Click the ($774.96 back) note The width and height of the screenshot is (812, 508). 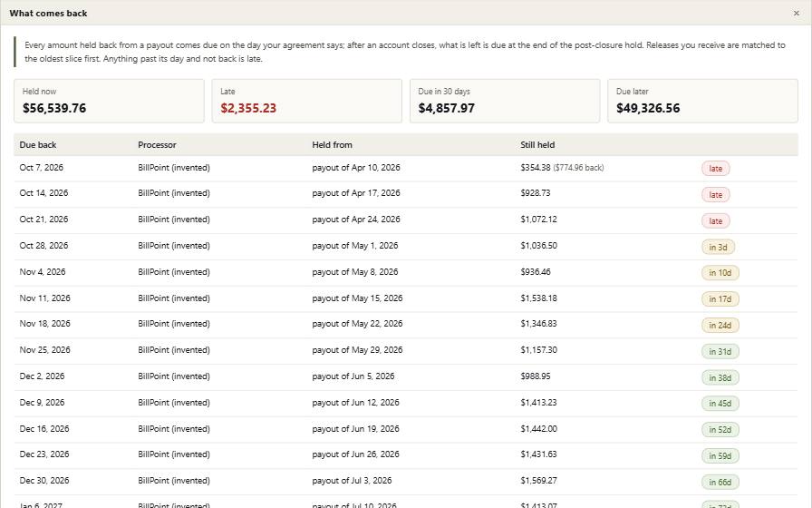[x=578, y=168]
